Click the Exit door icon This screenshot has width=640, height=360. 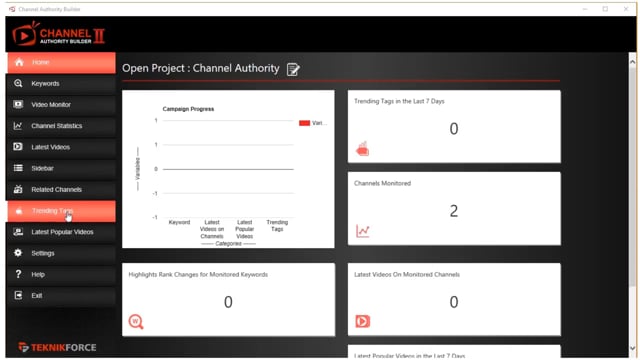[x=18, y=295]
